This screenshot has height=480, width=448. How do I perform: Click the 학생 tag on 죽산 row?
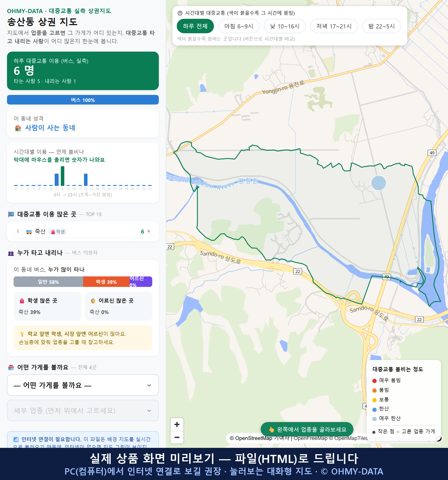[x=58, y=232]
